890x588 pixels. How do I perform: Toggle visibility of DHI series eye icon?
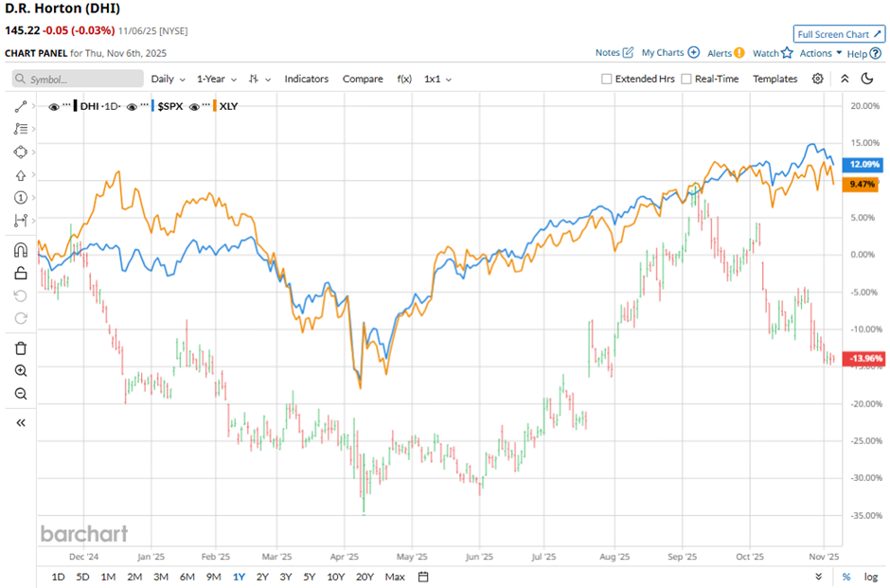point(54,107)
